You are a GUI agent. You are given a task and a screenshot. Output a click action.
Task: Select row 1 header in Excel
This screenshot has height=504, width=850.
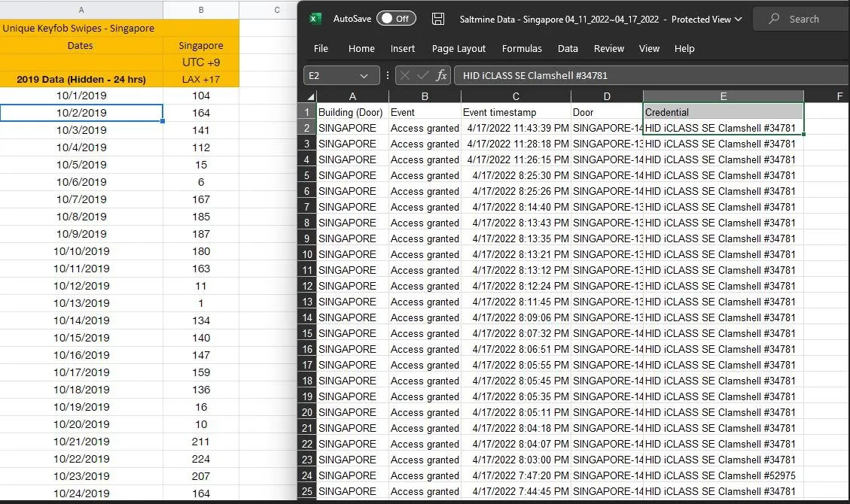[x=307, y=112]
